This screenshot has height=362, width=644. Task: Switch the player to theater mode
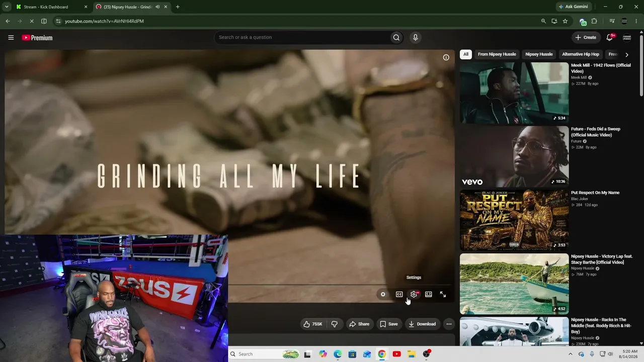click(428, 294)
